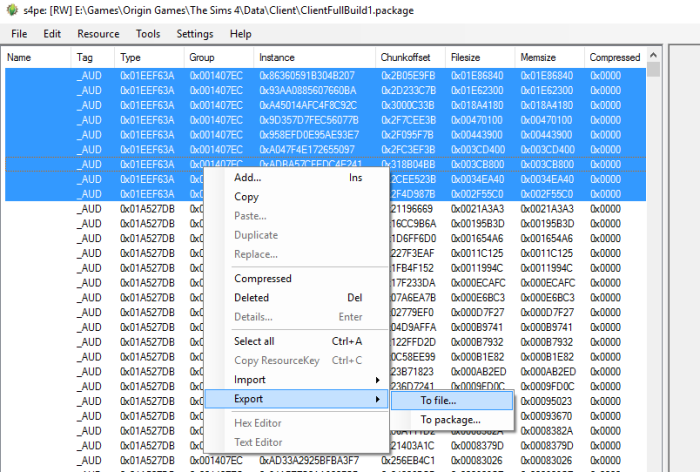The image size is (700, 472).
Task: Expand the Export submenu arrow
Action: (378, 399)
